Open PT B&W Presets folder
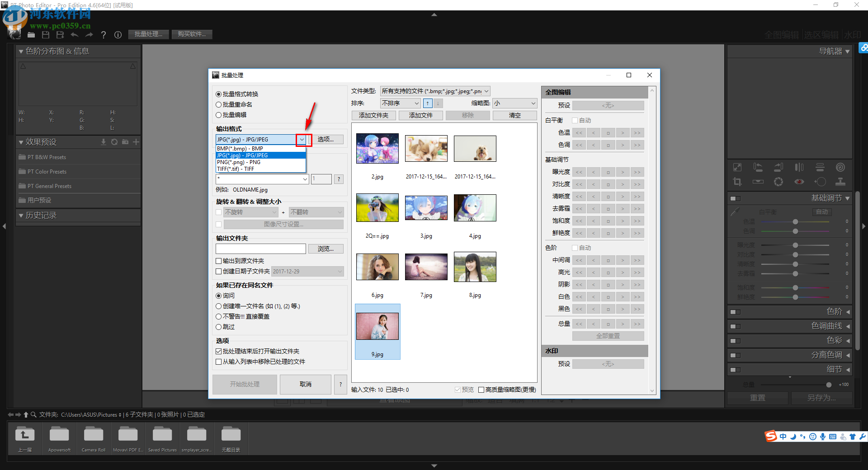The height and width of the screenshot is (470, 868). (x=47, y=157)
